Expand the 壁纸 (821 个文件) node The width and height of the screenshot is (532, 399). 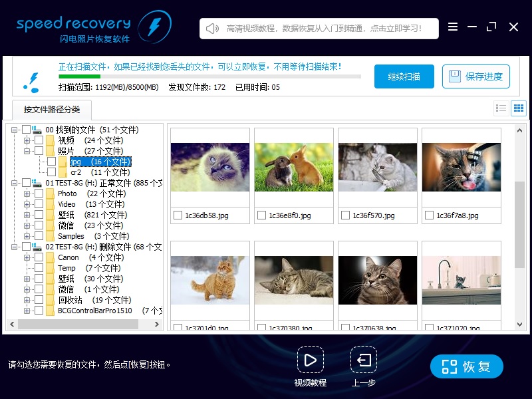[x=27, y=215]
